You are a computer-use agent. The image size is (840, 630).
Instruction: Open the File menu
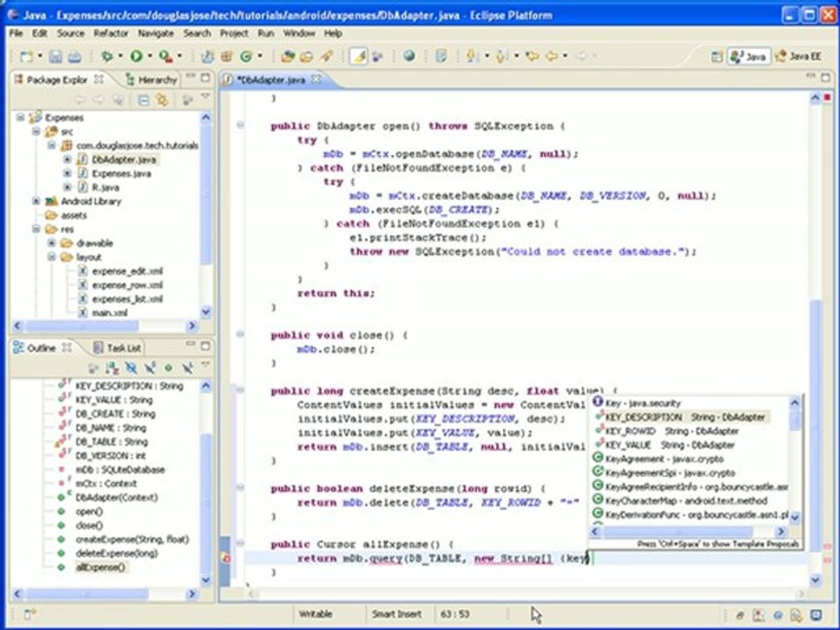click(16, 33)
